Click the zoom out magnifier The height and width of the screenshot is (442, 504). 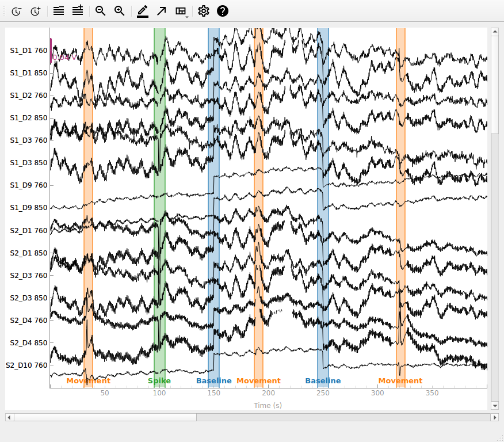100,11
